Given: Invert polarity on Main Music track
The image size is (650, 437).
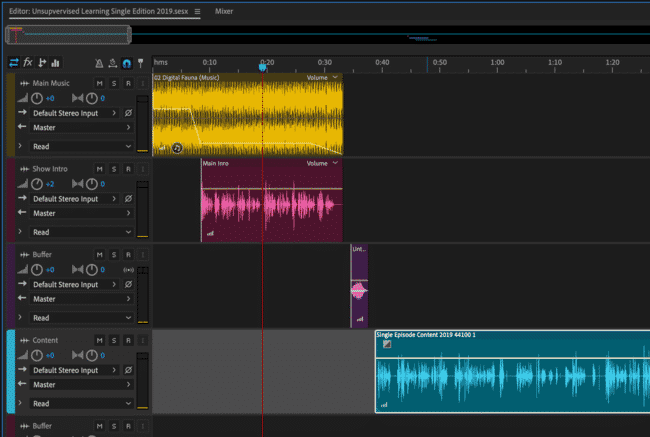Looking at the screenshot, I should coord(129,113).
